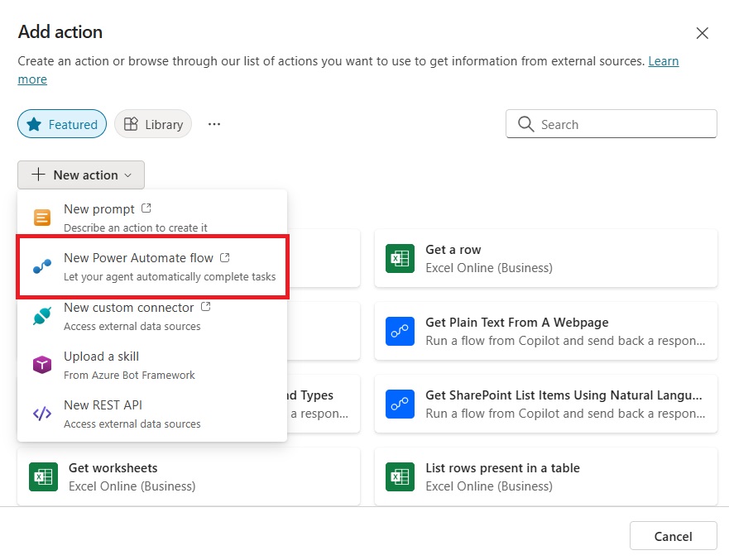Open the more options ellipsis menu
The width and height of the screenshot is (729, 560).
pos(213,124)
